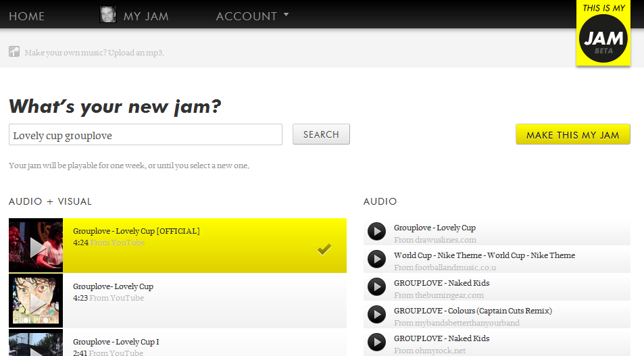The width and height of the screenshot is (644, 356).
Task: Click checkmark on selected Lovely Cup [OFFICIAL] video
Action: (324, 249)
